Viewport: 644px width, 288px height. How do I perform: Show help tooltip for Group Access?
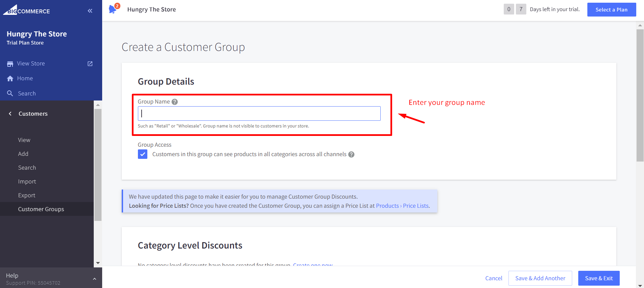[351, 154]
